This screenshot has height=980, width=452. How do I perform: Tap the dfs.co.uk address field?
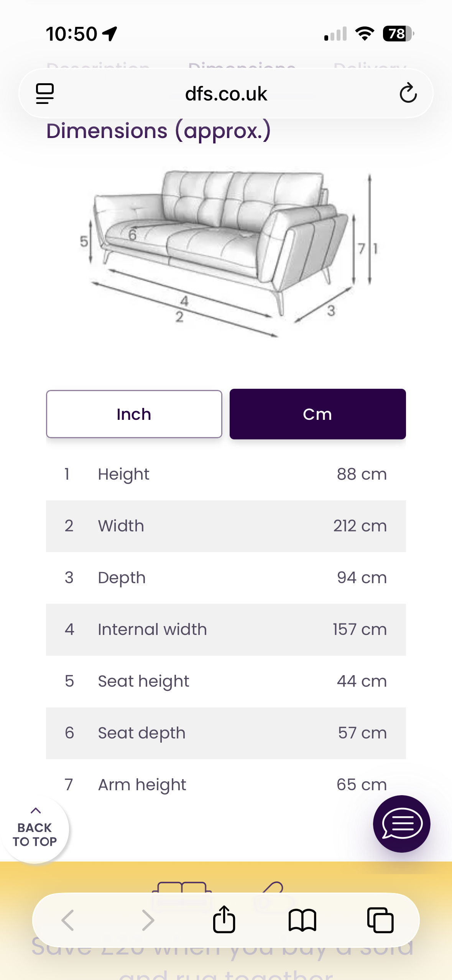226,94
